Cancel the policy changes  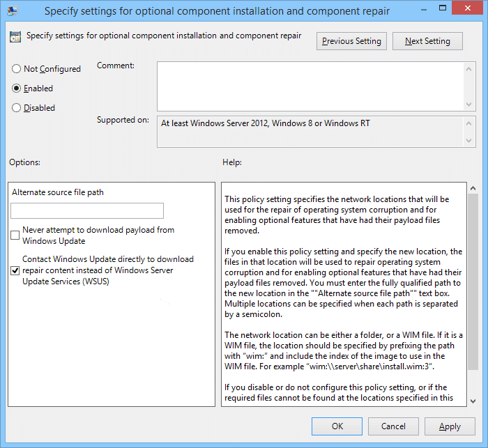click(393, 426)
